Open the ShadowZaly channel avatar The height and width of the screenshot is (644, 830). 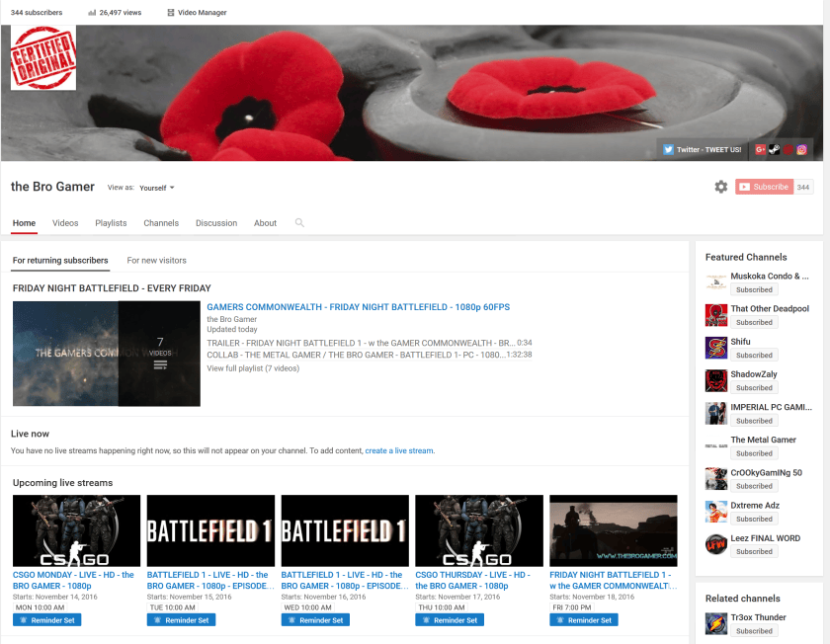click(716, 381)
